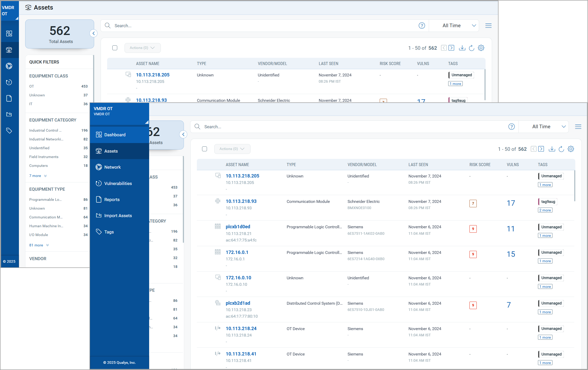Open Dashboard icon in collapsed sidebar
Screen dimensions: 588x370
point(9,33)
